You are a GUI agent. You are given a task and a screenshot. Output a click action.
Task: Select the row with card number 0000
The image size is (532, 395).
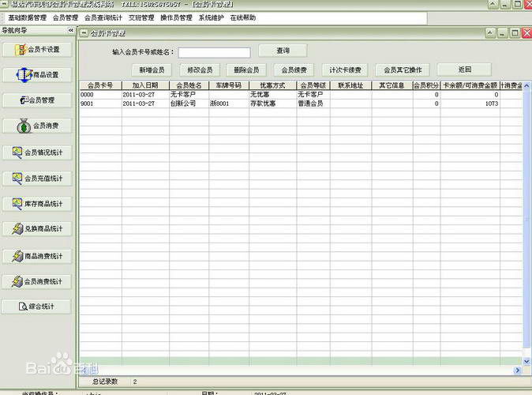click(301, 95)
